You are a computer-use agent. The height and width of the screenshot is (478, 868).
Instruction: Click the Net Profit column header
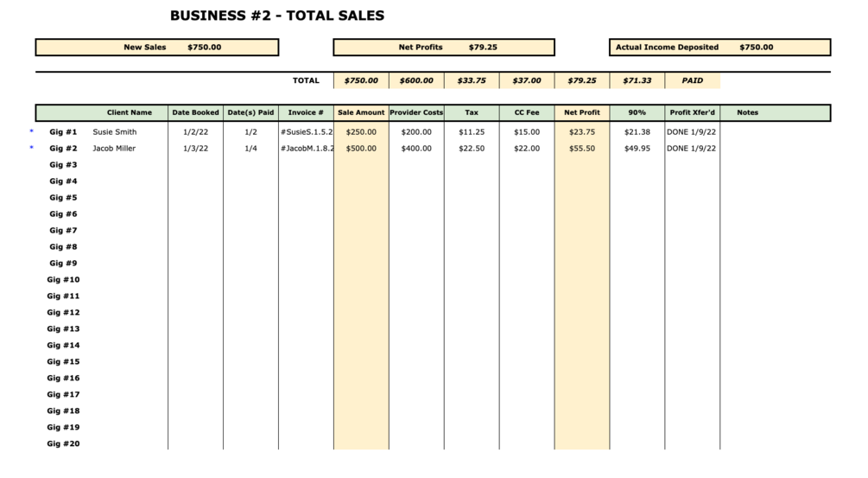(582, 112)
